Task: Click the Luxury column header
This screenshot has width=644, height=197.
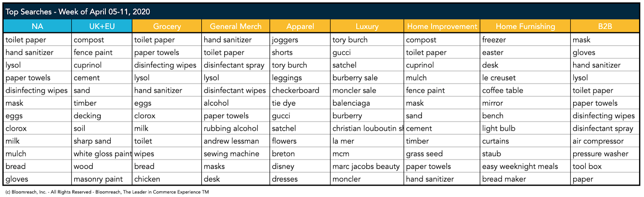Action: pos(367,26)
